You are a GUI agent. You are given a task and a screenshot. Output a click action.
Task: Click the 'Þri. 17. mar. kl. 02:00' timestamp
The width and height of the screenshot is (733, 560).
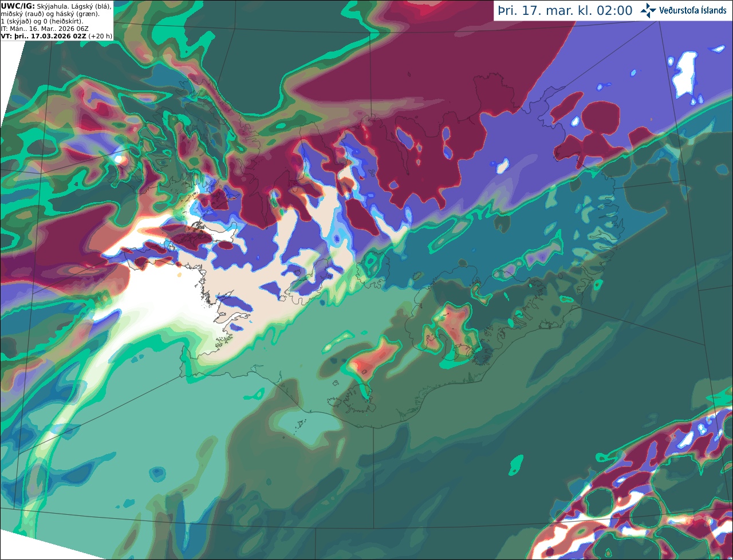tap(565, 11)
